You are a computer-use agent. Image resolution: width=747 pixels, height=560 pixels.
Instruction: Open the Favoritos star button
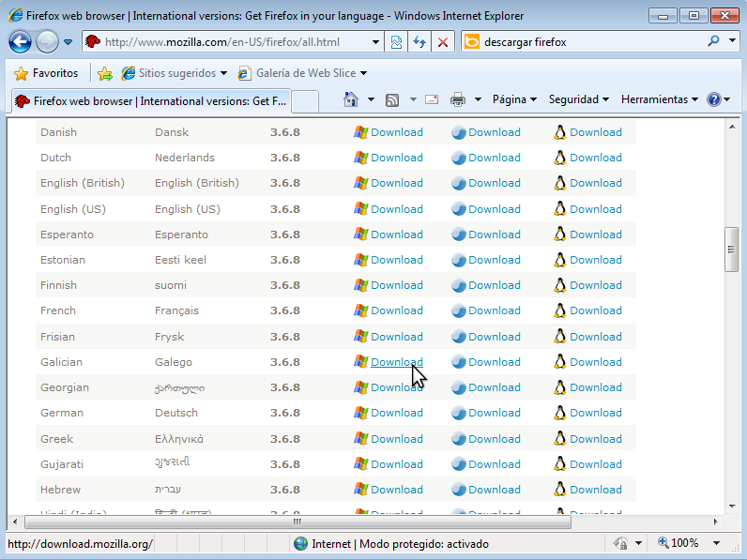pyautogui.click(x=46, y=73)
